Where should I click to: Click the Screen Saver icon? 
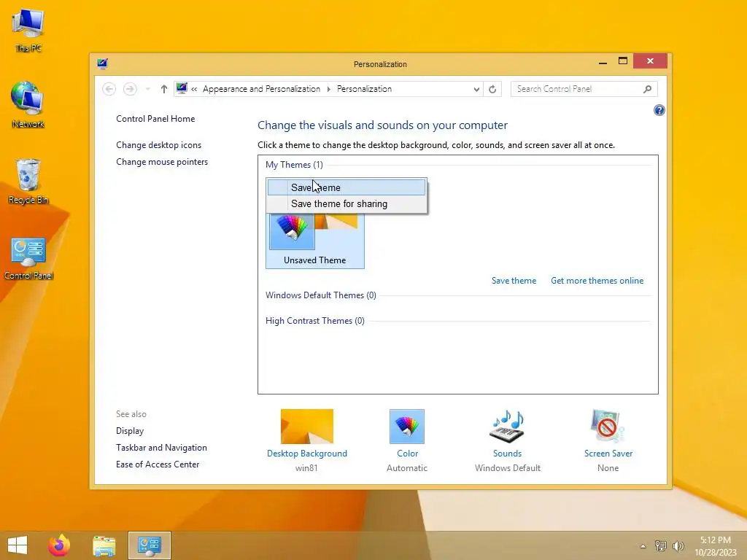608,426
